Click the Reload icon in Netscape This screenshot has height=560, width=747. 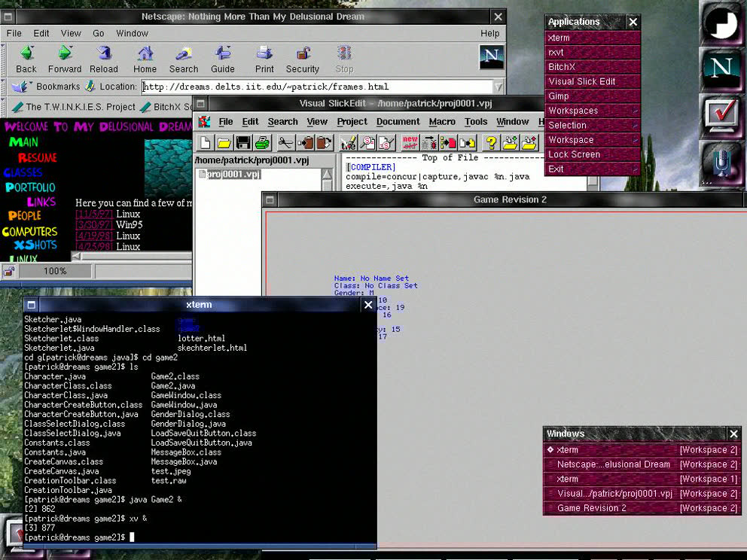[104, 53]
